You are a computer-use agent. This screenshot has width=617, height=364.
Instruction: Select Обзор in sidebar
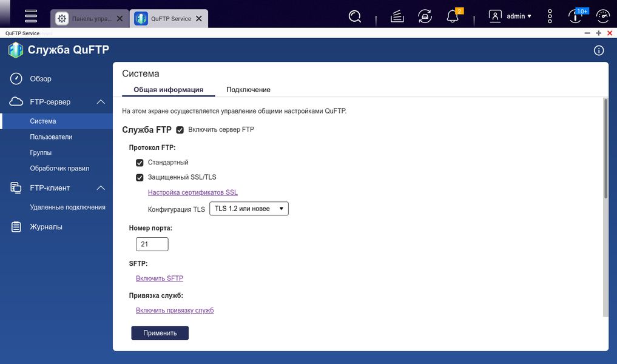(41, 79)
